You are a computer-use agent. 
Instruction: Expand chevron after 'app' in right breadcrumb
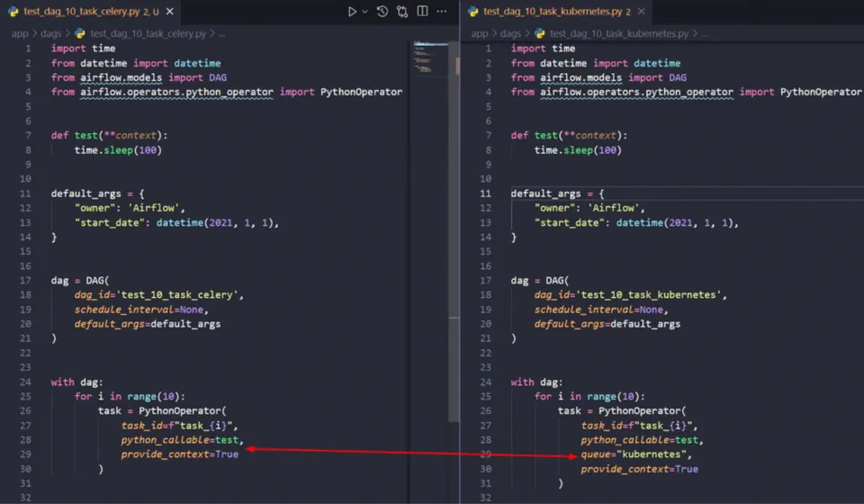494,33
